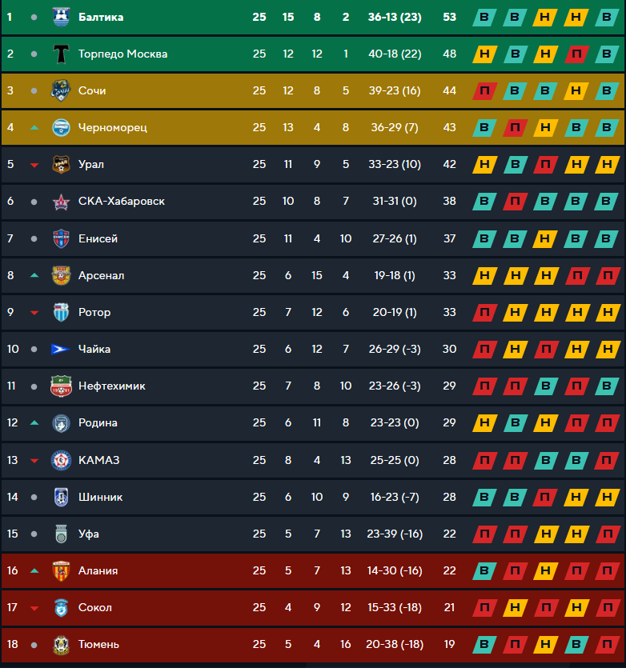
Task: Open the Черноморец team page link
Action: coord(112,127)
